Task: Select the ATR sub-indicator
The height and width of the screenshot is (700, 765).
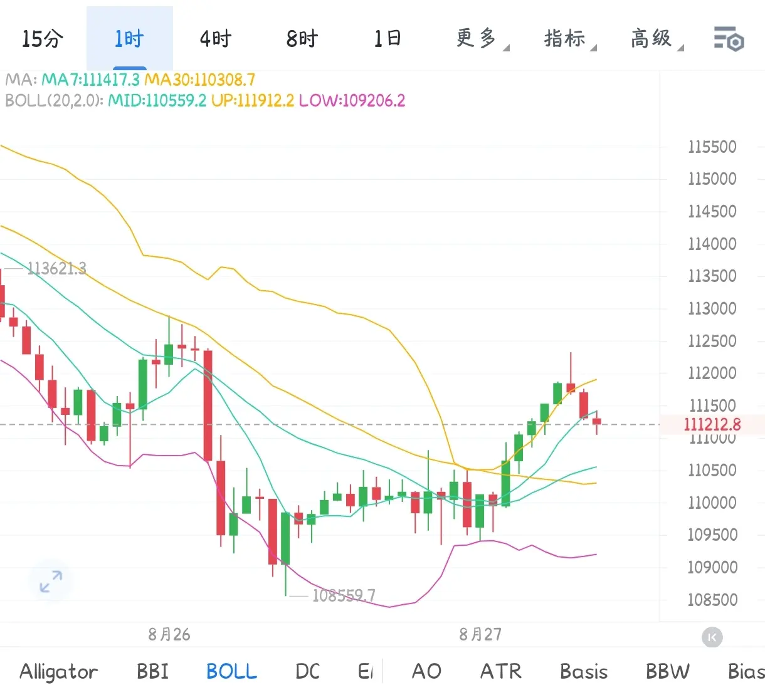Action: [500, 672]
